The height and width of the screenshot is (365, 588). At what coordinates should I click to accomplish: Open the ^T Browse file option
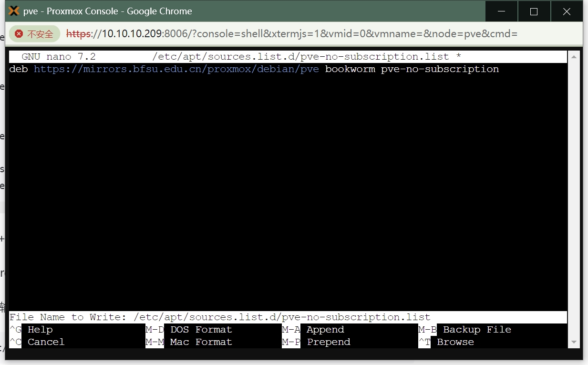(446, 342)
